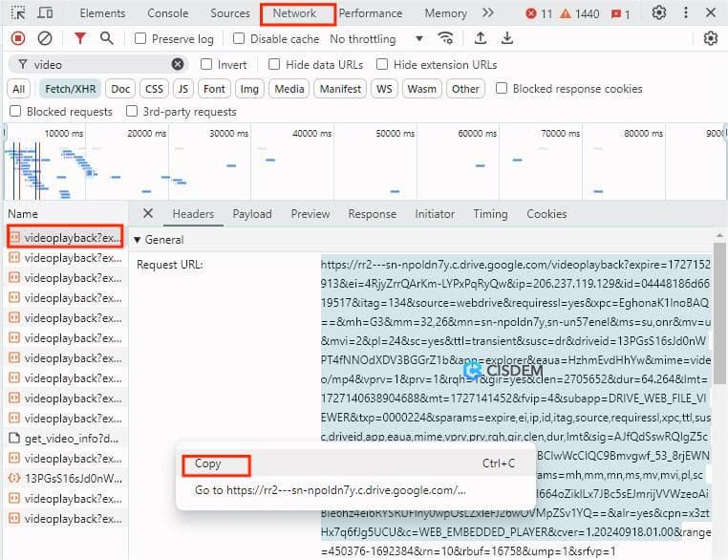This screenshot has width=728, height=560.
Task: Open the Cookies tab
Action: point(546,214)
